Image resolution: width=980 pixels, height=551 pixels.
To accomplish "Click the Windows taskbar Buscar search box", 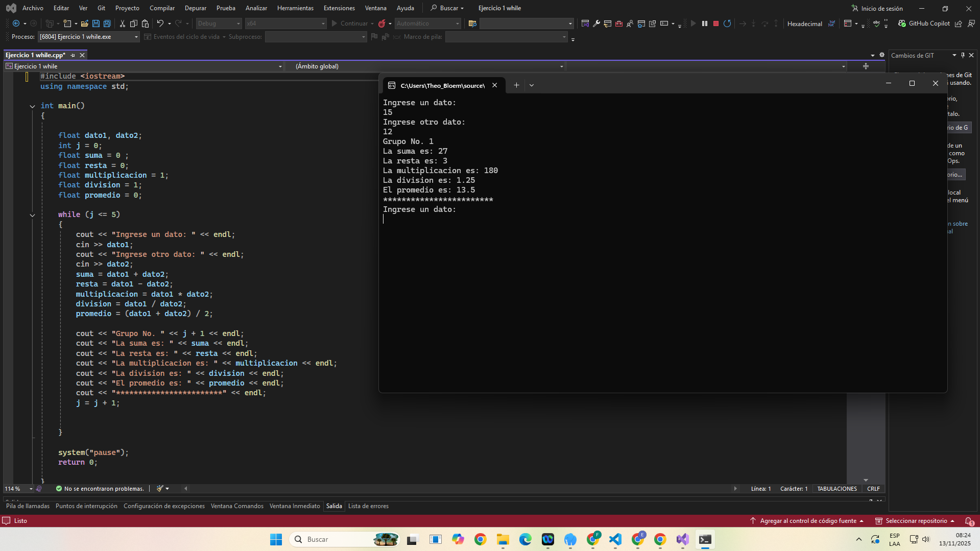I will point(337,539).
